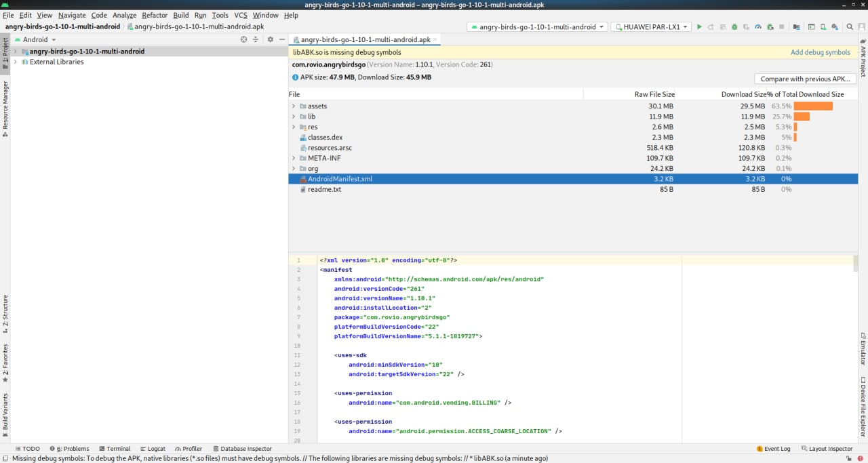Image resolution: width=868 pixels, height=463 pixels.
Task: Click the manifest editor vertical scrollbar
Action: [x=855, y=264]
